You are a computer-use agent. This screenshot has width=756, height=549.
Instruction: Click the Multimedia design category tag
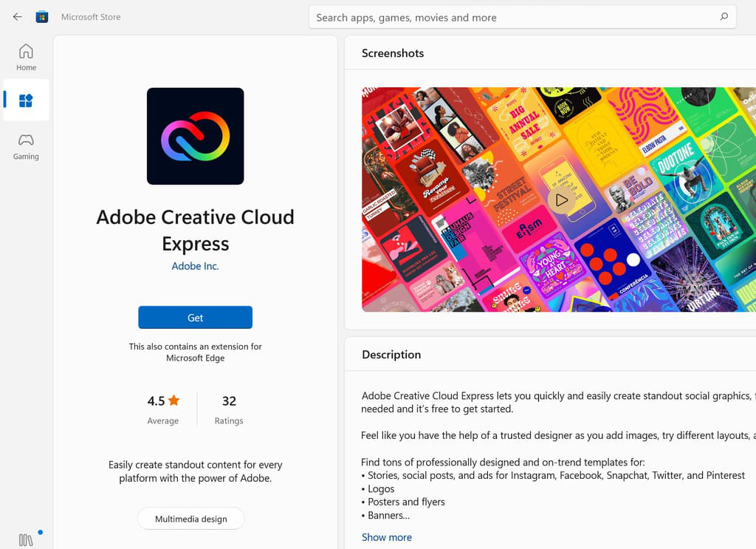point(190,519)
